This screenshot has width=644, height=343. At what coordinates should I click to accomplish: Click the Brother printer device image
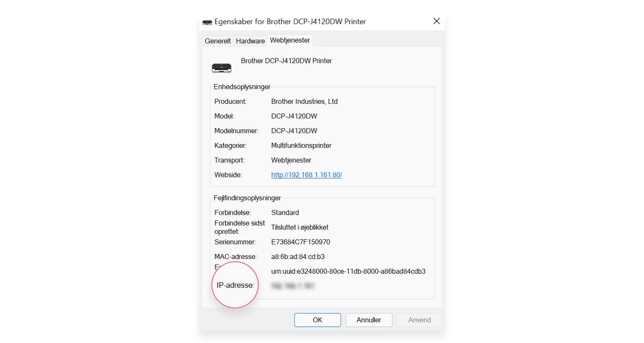(x=222, y=67)
